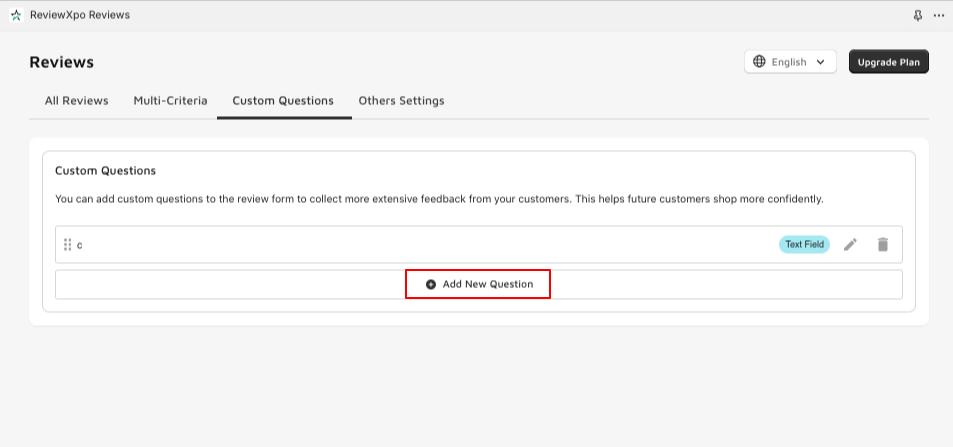
Task: Select the Custom Questions tab
Action: pyautogui.click(x=283, y=101)
